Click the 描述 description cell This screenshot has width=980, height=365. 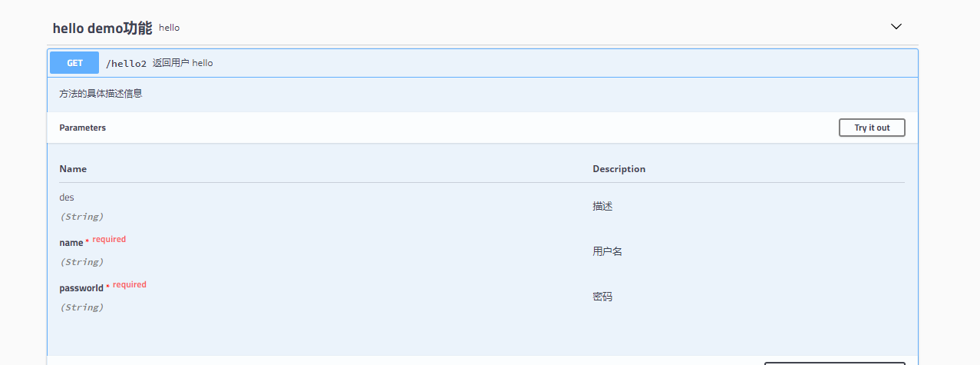602,206
